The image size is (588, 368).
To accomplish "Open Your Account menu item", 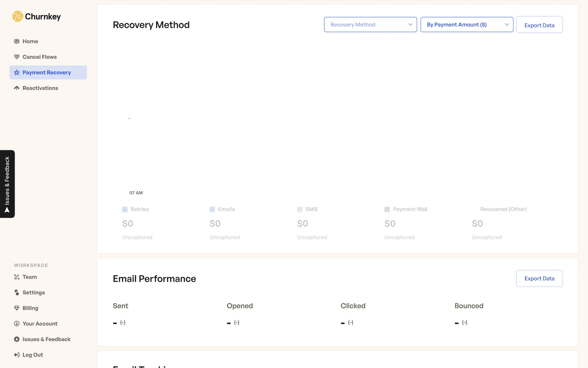I will click(40, 324).
